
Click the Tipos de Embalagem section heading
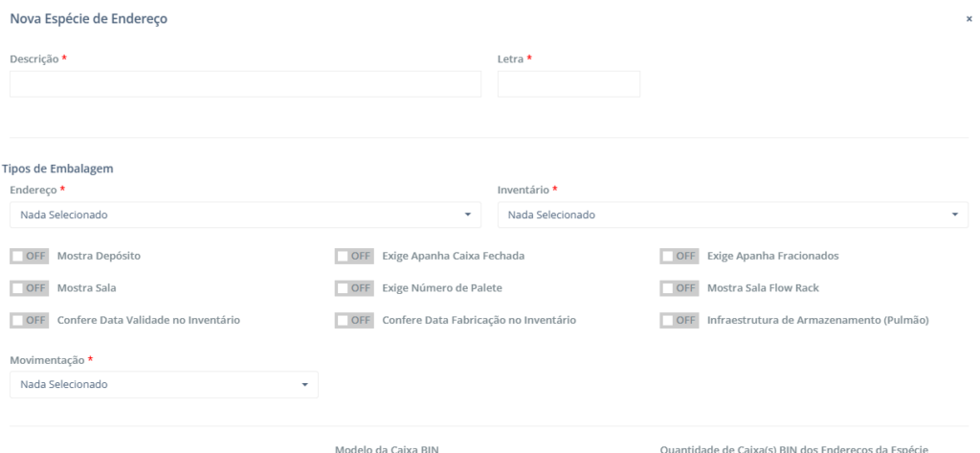(x=58, y=169)
